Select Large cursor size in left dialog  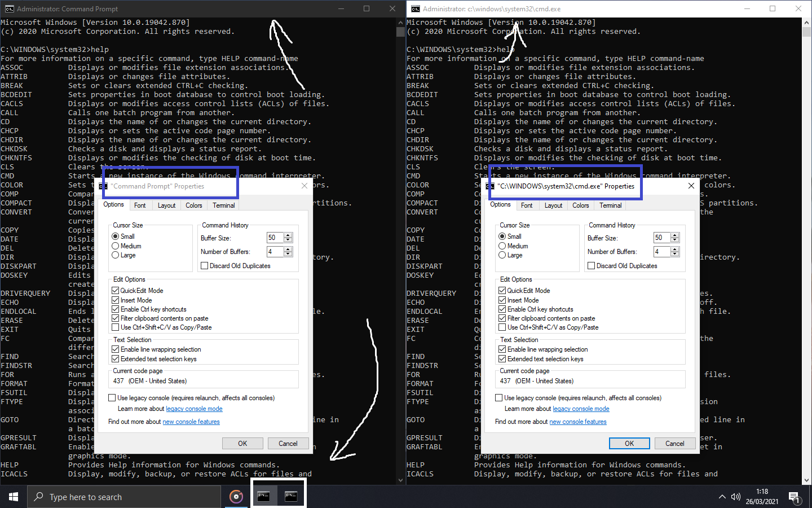[x=116, y=255]
